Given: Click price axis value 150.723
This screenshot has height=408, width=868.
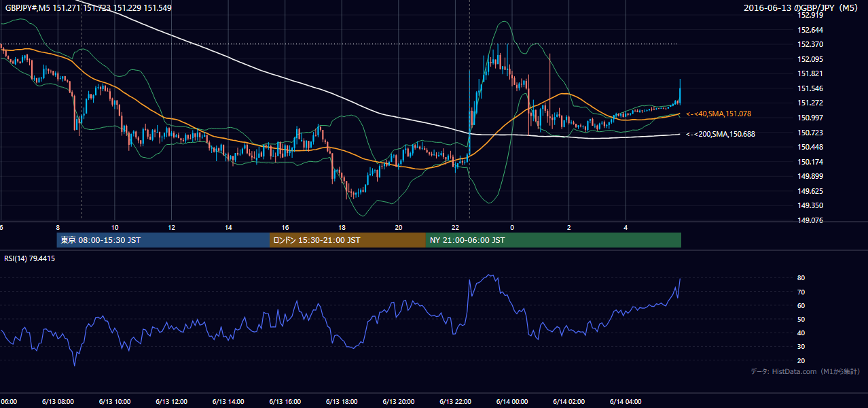Looking at the screenshot, I should (x=810, y=132).
